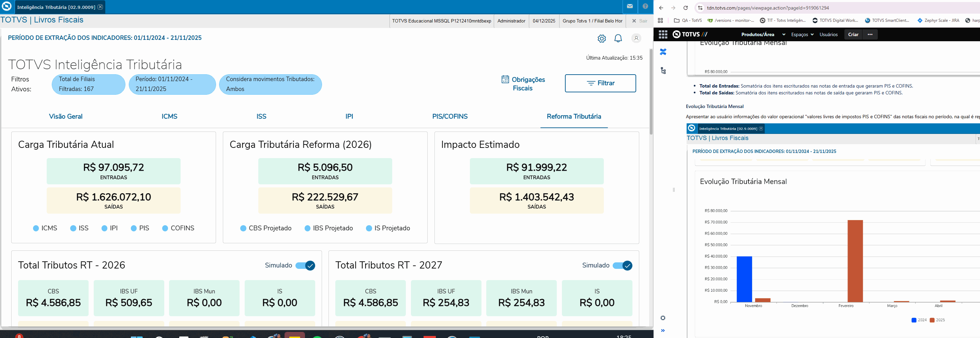Open the more options ellipsis next to Criar

coord(870,35)
